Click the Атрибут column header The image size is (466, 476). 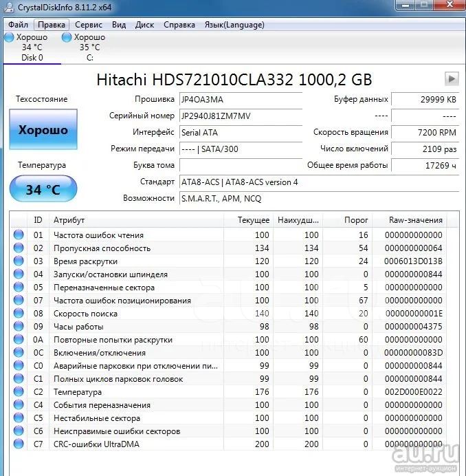(137, 220)
